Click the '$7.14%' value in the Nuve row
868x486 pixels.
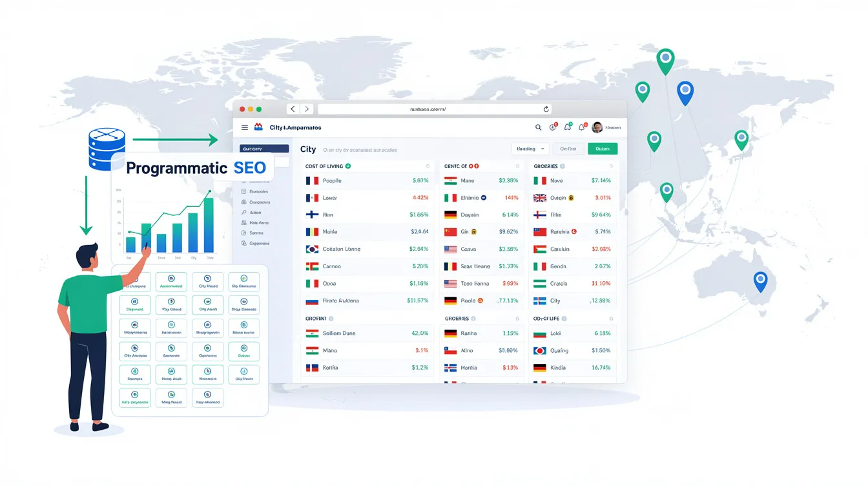(x=600, y=181)
